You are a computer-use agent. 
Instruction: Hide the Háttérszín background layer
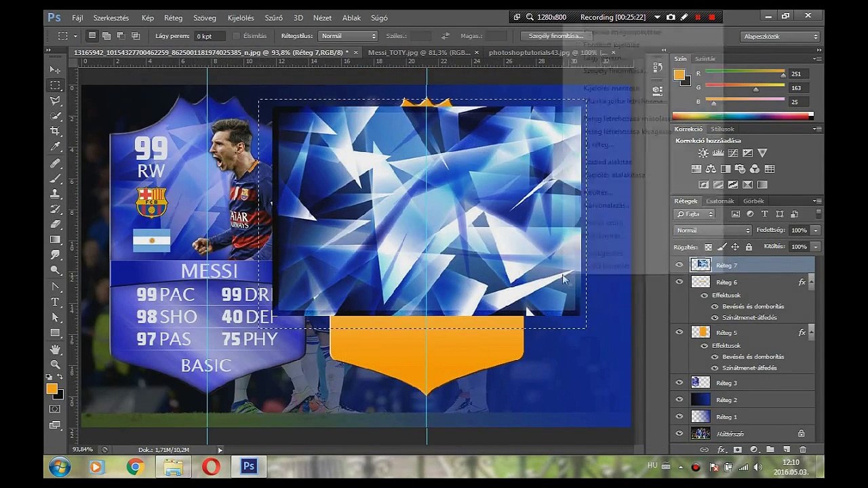coord(679,434)
